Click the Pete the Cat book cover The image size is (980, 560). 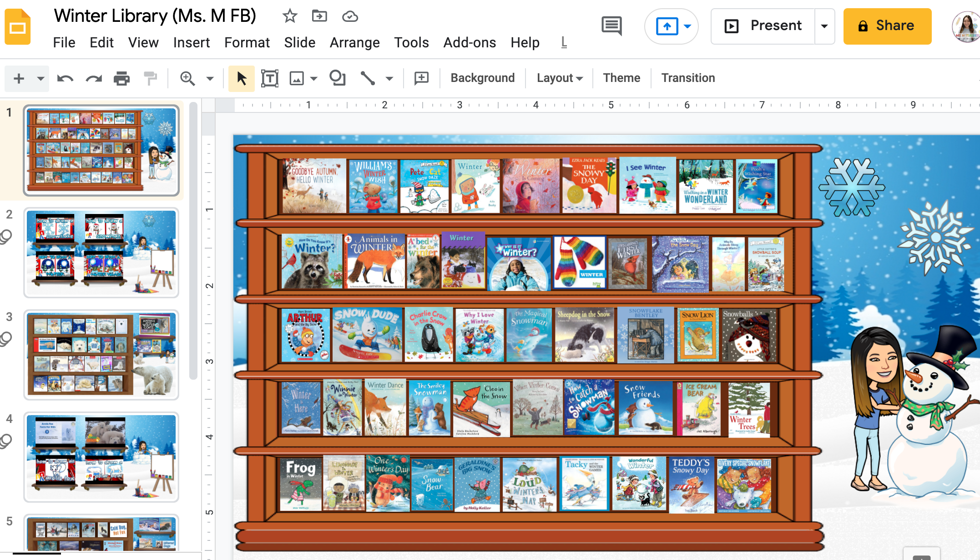[x=425, y=186]
